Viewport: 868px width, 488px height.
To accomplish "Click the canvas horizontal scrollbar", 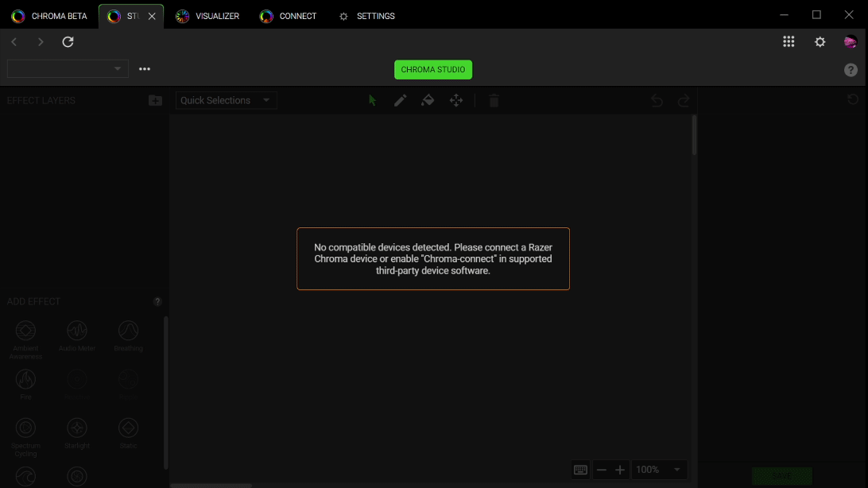I will 211,486.
